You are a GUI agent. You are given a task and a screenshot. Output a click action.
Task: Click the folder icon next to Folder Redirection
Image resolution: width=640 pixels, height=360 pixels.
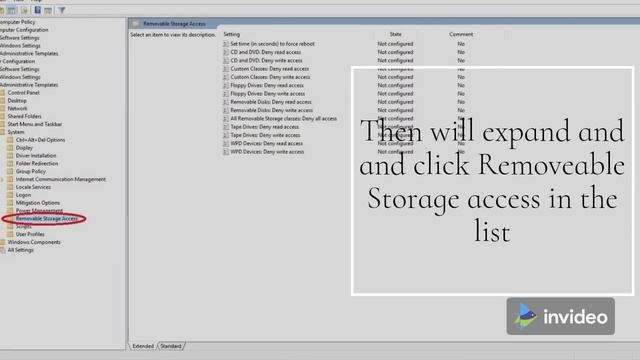point(10,163)
